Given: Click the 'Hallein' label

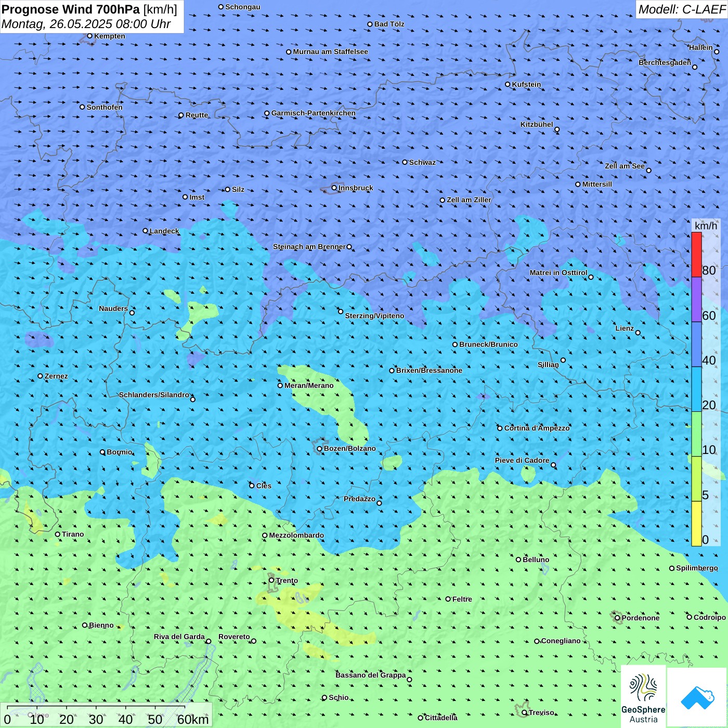Looking at the screenshot, I should pos(700,47).
